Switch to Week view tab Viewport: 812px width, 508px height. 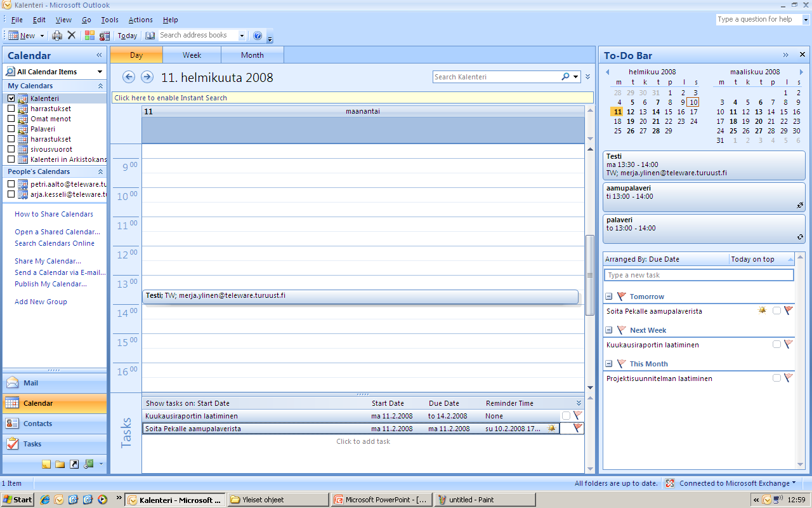pos(192,55)
